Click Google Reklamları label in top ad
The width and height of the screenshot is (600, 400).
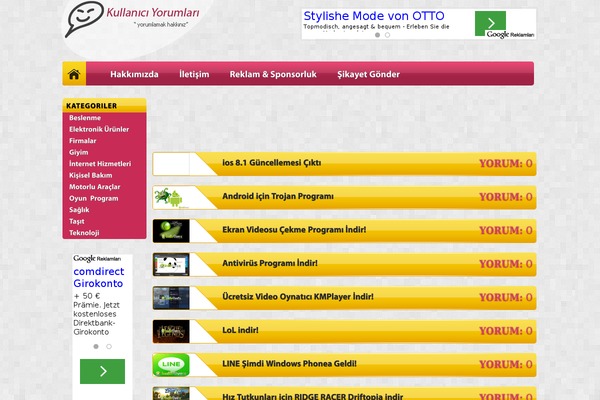(x=510, y=34)
